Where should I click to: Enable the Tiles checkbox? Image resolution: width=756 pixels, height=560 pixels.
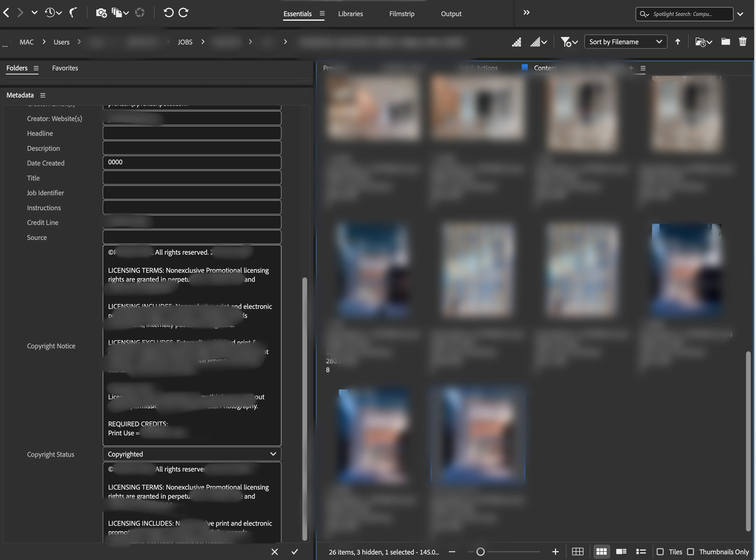click(660, 551)
